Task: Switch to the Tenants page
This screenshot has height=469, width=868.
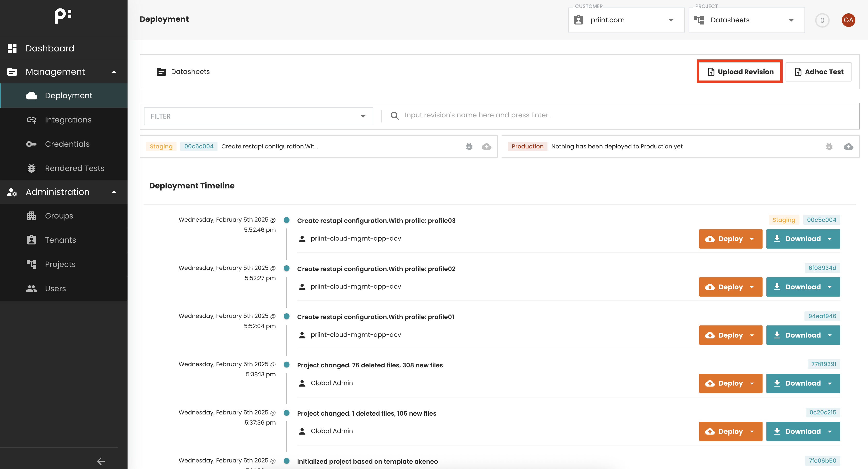Action: [60, 240]
